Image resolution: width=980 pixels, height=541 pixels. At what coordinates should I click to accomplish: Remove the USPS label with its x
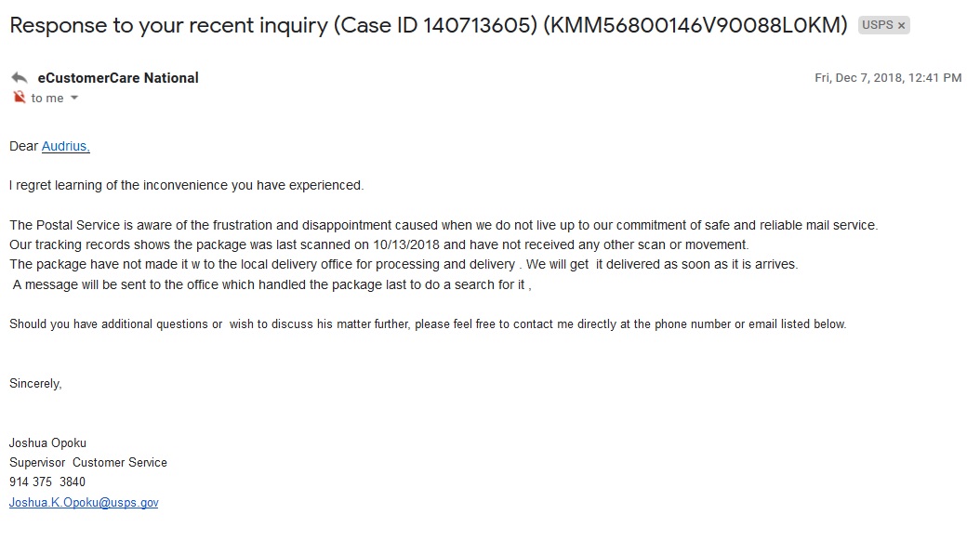901,26
